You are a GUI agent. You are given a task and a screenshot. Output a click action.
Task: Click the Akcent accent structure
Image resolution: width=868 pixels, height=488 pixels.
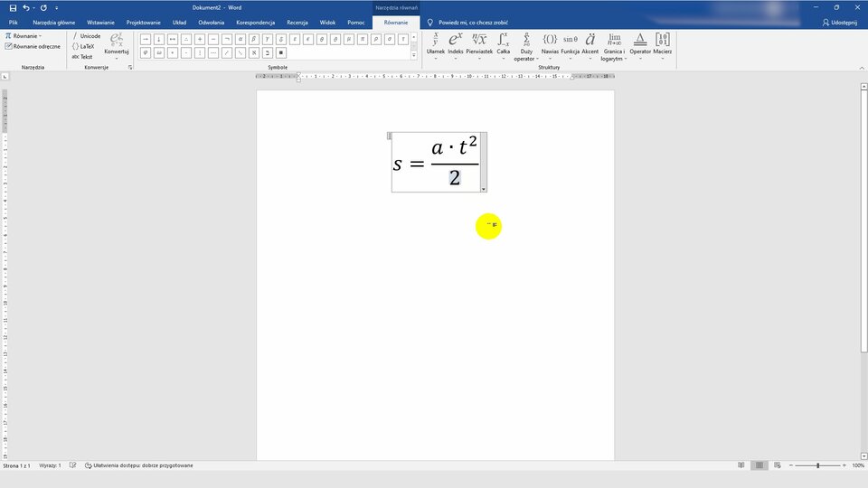tap(590, 43)
